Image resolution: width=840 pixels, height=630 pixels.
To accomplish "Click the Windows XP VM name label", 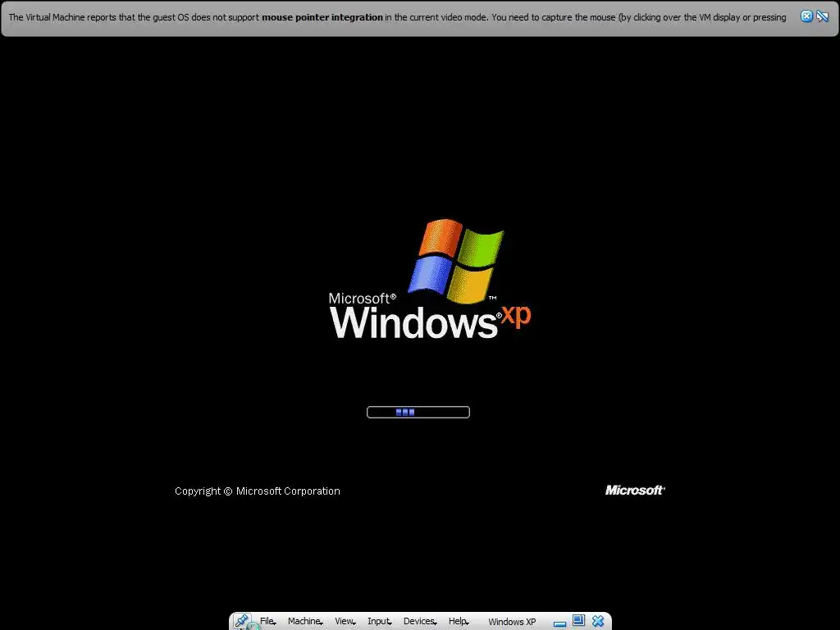I will click(512, 622).
